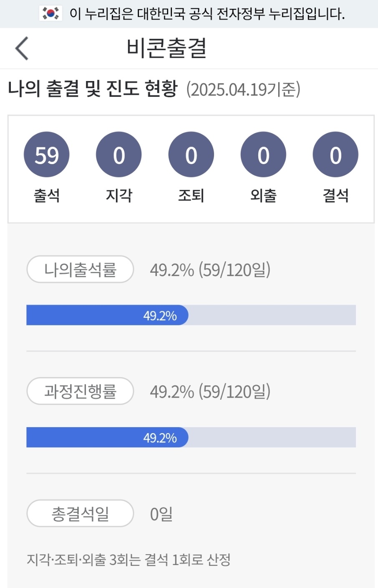Tap the 조퇴 status circle

tap(191, 154)
